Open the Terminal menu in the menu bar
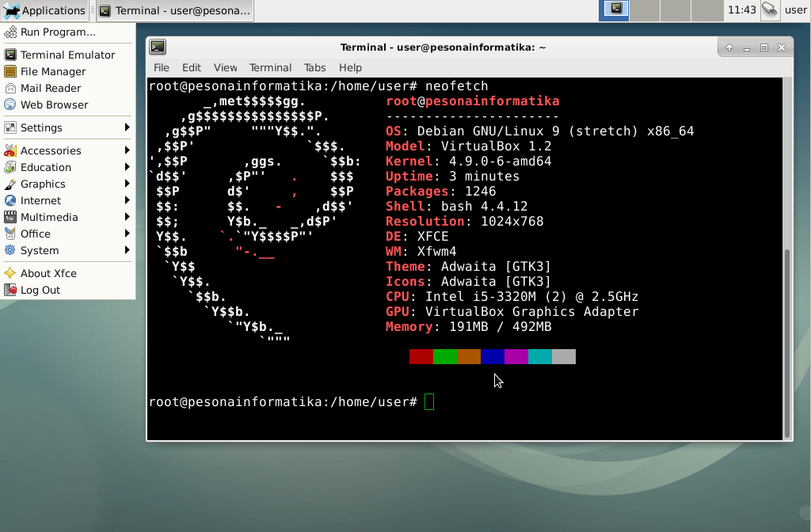This screenshot has height=532, width=811. click(x=270, y=67)
